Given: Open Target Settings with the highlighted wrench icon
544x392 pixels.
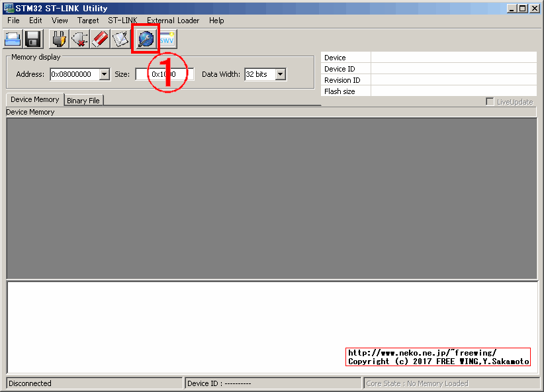Looking at the screenshot, I should coord(144,38).
